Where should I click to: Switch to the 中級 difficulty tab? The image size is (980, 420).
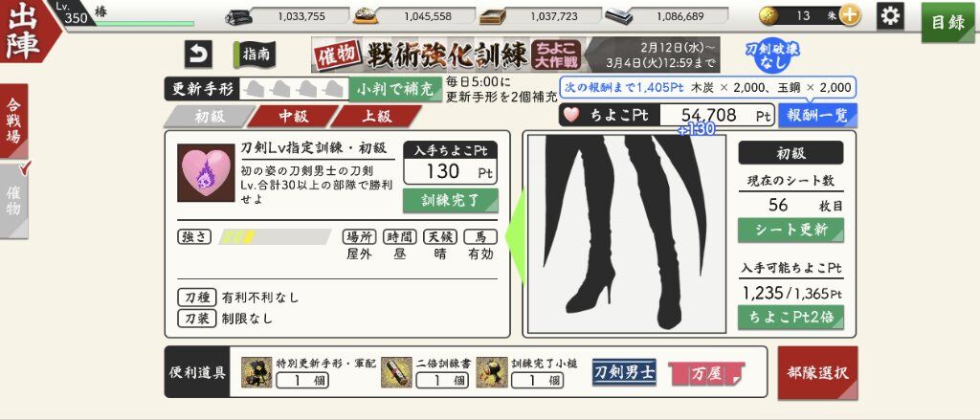point(293,117)
